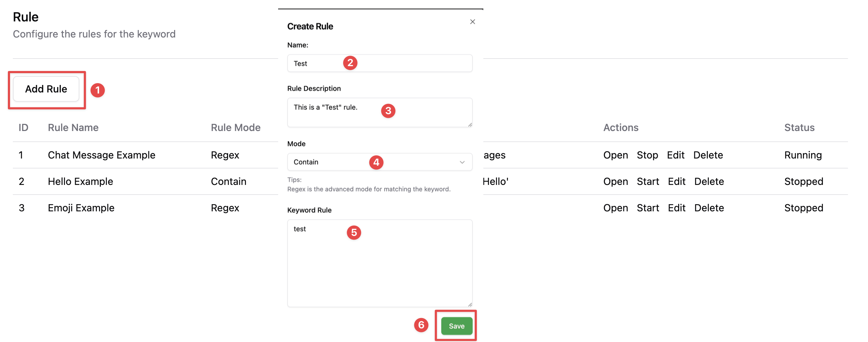The height and width of the screenshot is (342, 868).
Task: Click the Add Rule button
Action: (x=46, y=89)
